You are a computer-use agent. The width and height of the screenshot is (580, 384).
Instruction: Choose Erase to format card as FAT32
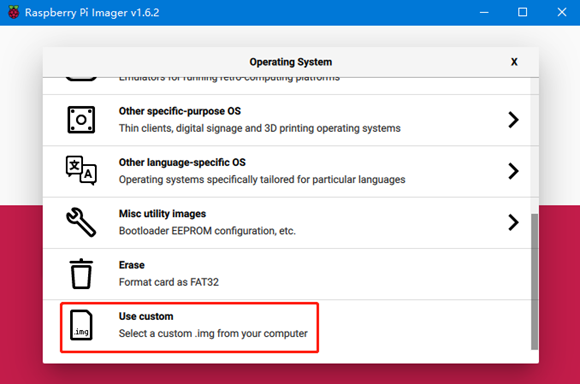click(x=287, y=274)
